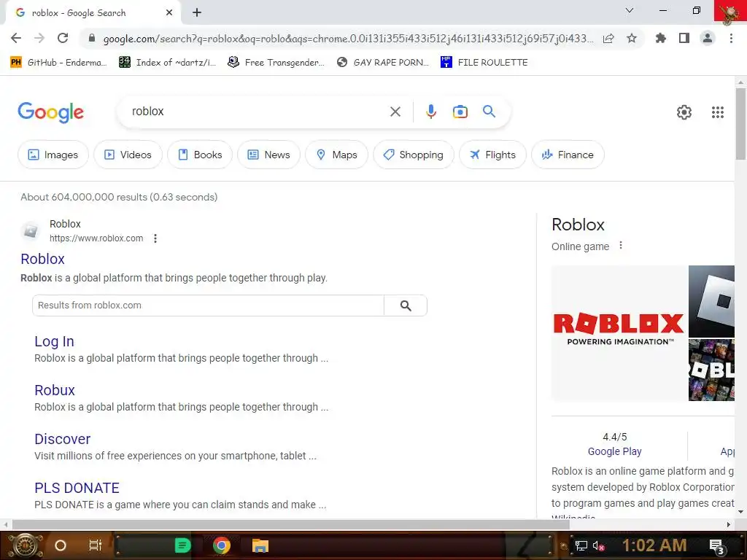747x560 pixels.
Task: Open Chrome profile avatar
Action: coord(708,38)
